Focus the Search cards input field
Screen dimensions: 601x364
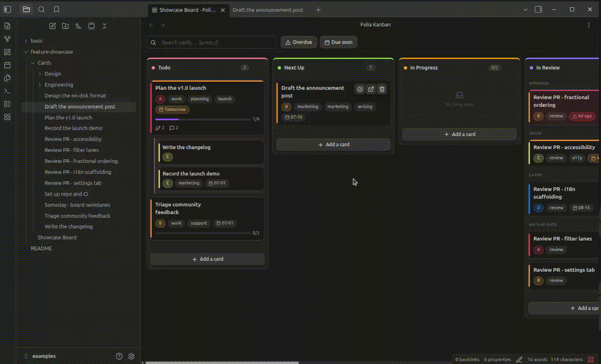click(x=212, y=42)
